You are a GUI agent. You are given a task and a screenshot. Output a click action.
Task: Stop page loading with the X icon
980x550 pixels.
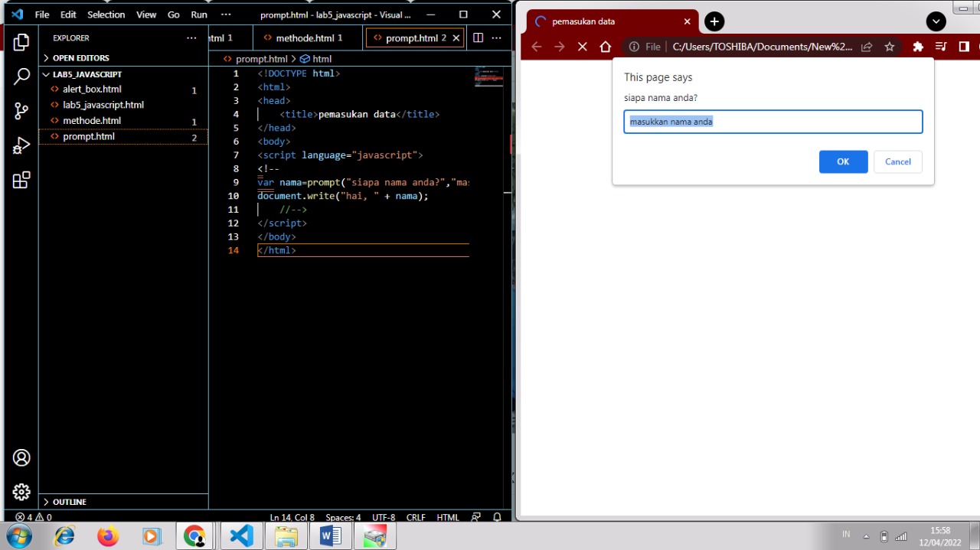(x=582, y=47)
